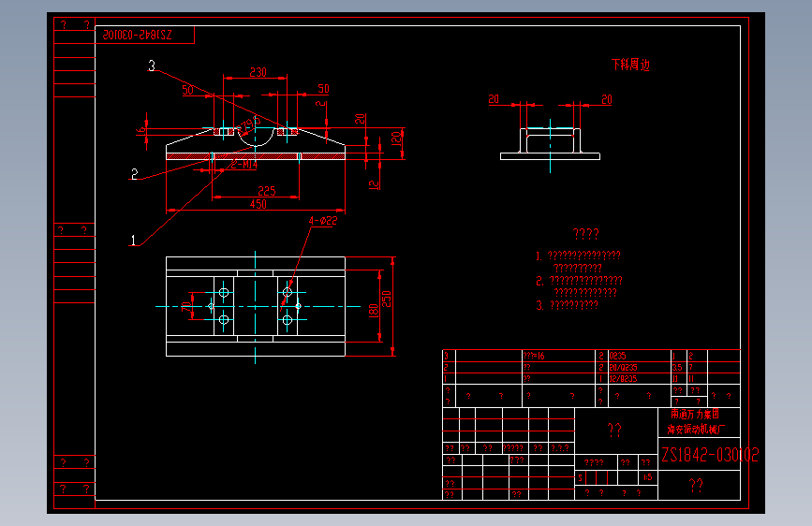This screenshot has width=812, height=526.
Task: Click the 下料周边 heading text
Action: click(x=630, y=65)
